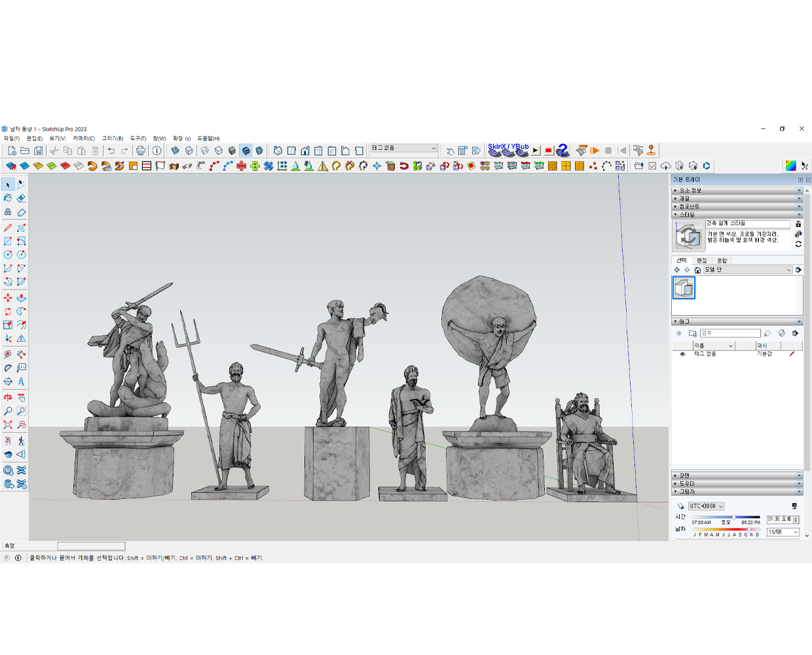Select the Paint Bucket tool
Image resolution: width=812 pixels, height=655 pixels.
(8, 198)
